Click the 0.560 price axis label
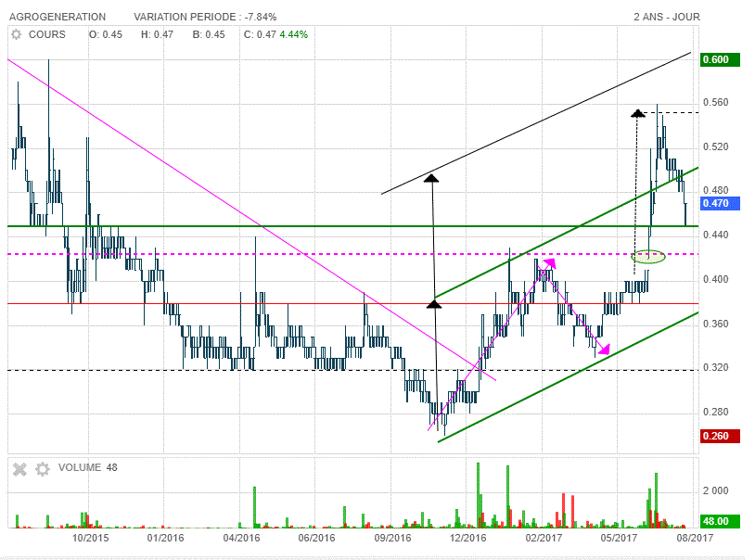 [716, 103]
